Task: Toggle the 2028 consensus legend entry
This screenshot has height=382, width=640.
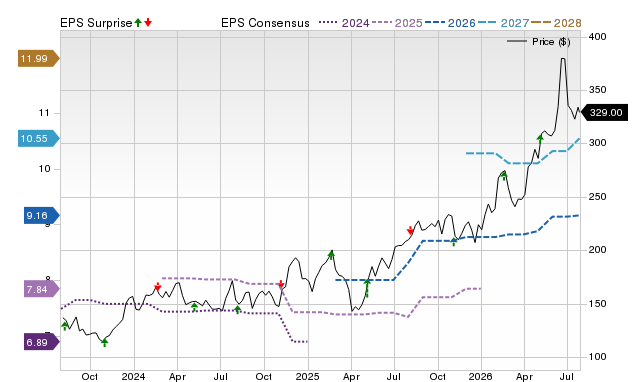Action: coord(556,23)
